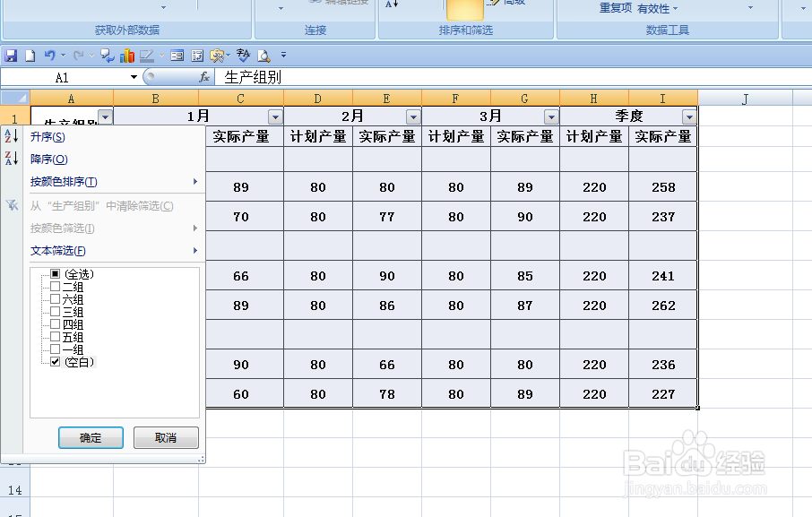Select column J header
The height and width of the screenshot is (517, 812).
[x=745, y=99]
